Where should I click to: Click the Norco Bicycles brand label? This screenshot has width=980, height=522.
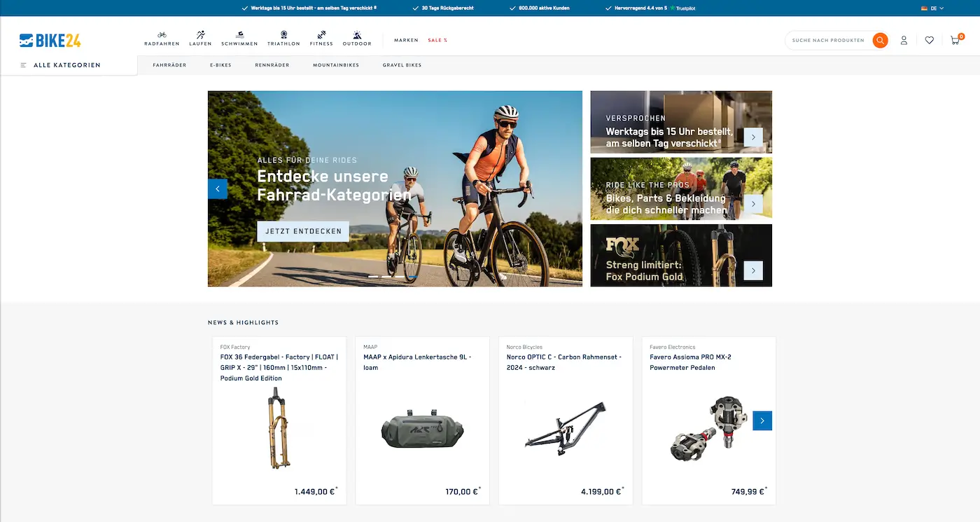[x=524, y=347]
